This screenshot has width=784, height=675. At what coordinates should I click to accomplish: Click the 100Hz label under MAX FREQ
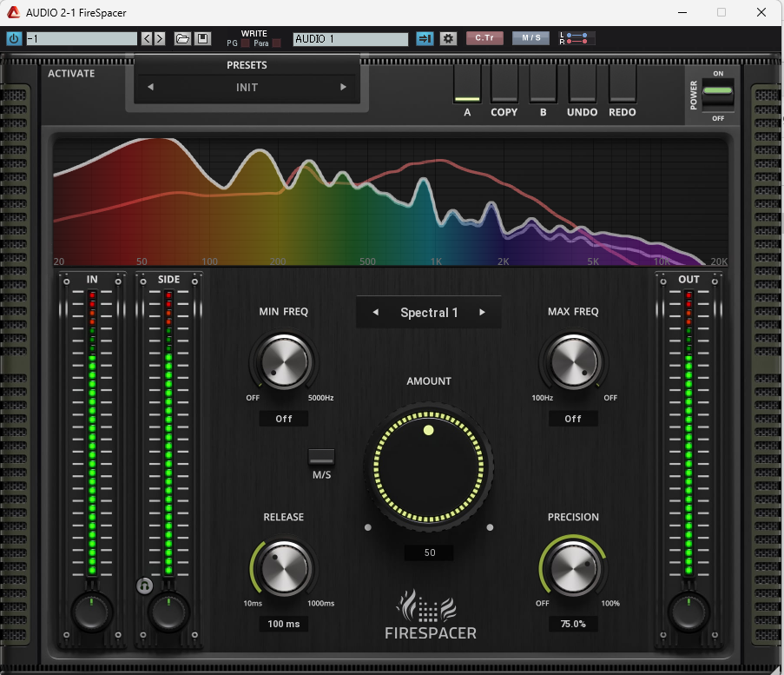click(542, 398)
